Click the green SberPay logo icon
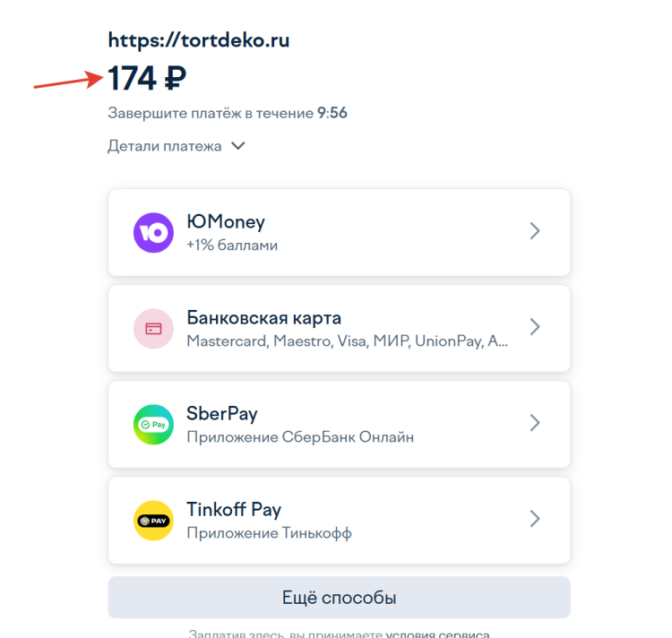 [153, 425]
